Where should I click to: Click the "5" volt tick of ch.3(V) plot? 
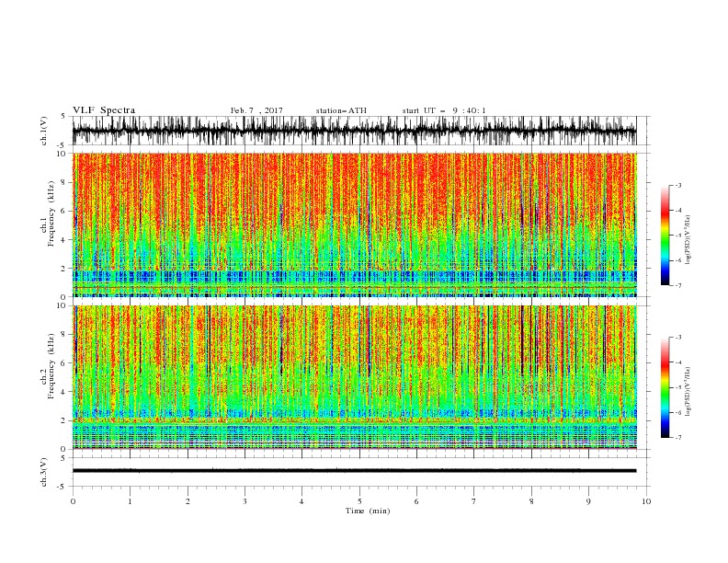pos(63,457)
